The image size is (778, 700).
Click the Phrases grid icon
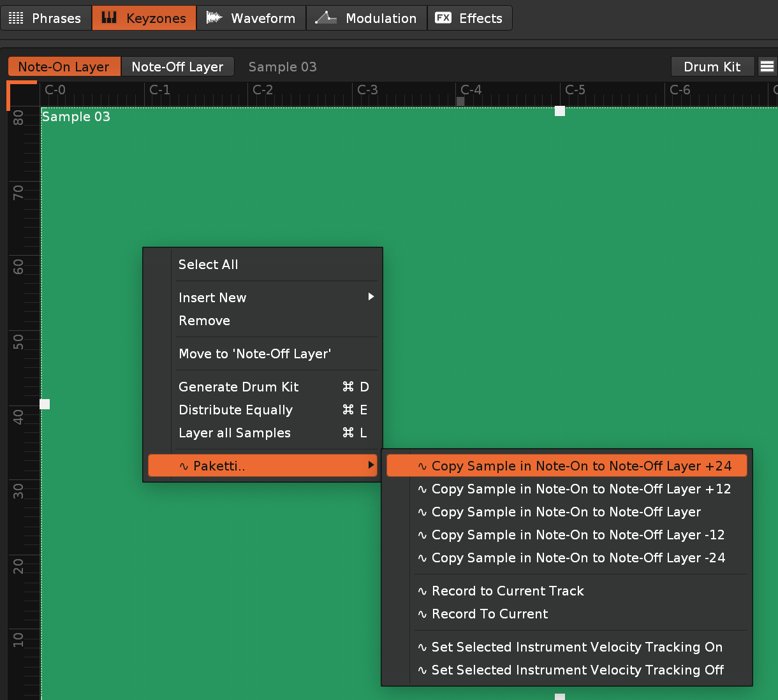tap(16, 18)
